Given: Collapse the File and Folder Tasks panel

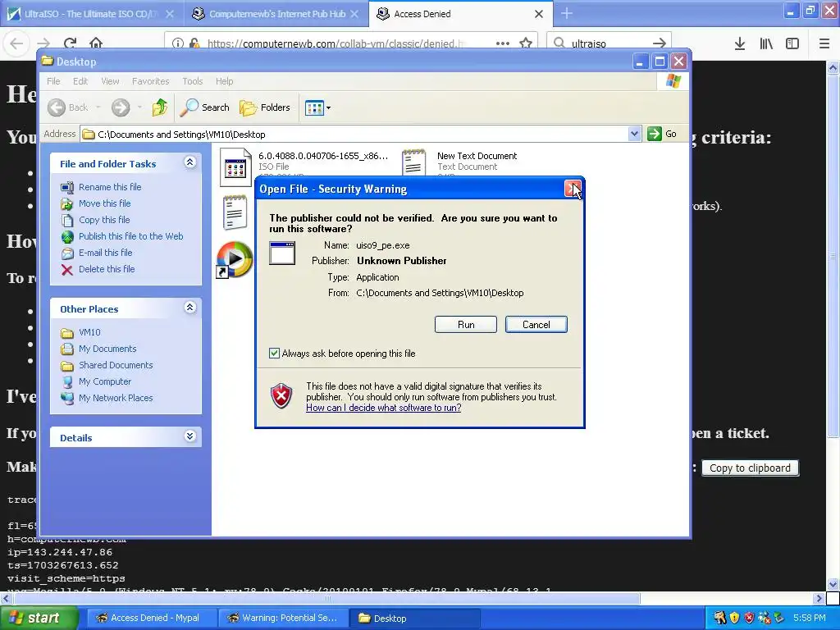Looking at the screenshot, I should point(190,162).
